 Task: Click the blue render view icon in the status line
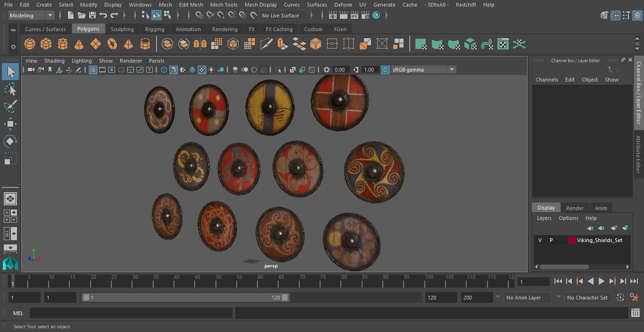(x=376, y=16)
